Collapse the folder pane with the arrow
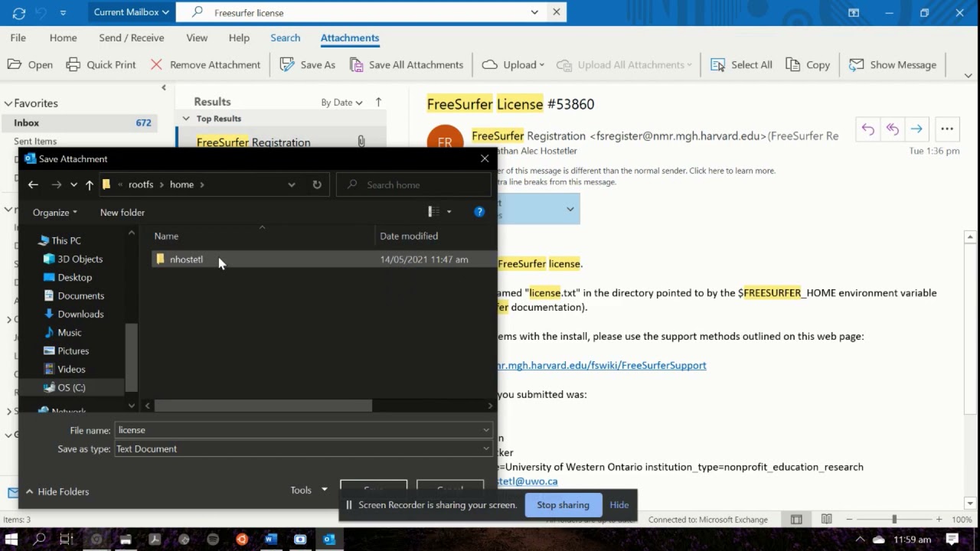 [x=163, y=88]
